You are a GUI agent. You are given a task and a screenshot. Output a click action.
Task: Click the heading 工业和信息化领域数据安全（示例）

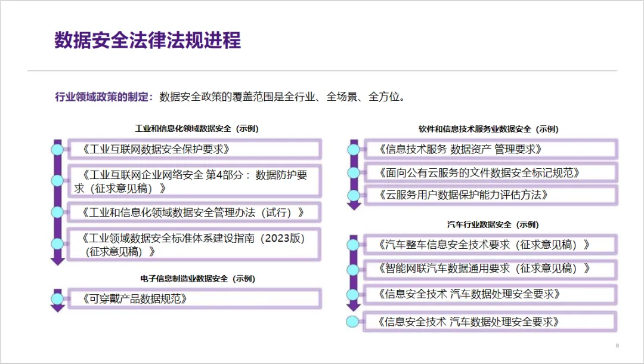(197, 128)
